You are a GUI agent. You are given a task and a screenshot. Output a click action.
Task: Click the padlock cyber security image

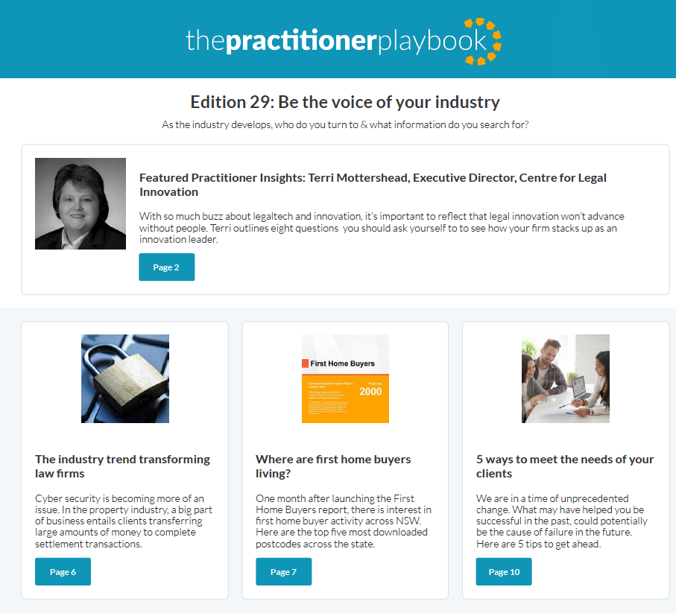pos(125,378)
